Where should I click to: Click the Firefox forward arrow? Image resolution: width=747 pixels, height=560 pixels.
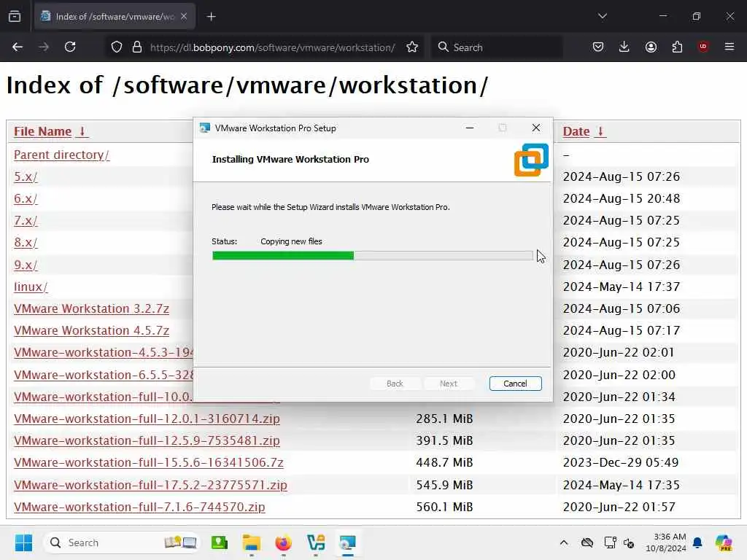[44, 47]
